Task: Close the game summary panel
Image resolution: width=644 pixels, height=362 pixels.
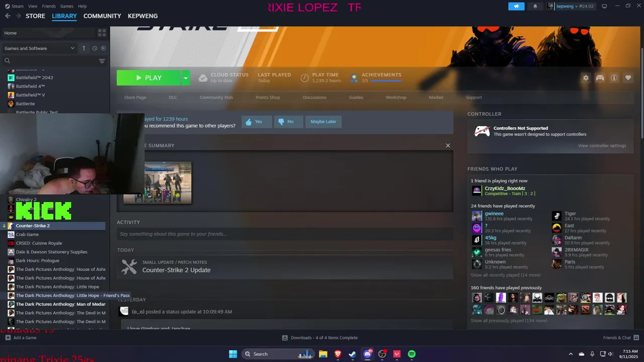Action: [x=448, y=145]
